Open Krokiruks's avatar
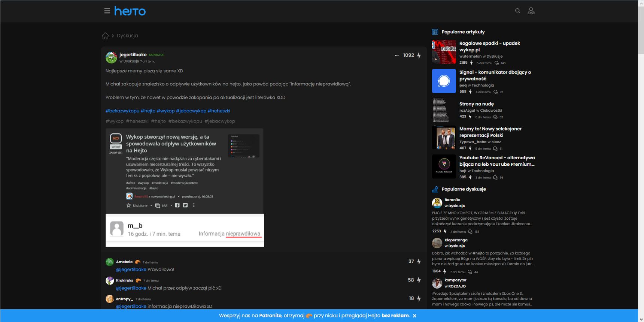Image resolution: width=644 pixels, height=322 pixels. coord(110,280)
